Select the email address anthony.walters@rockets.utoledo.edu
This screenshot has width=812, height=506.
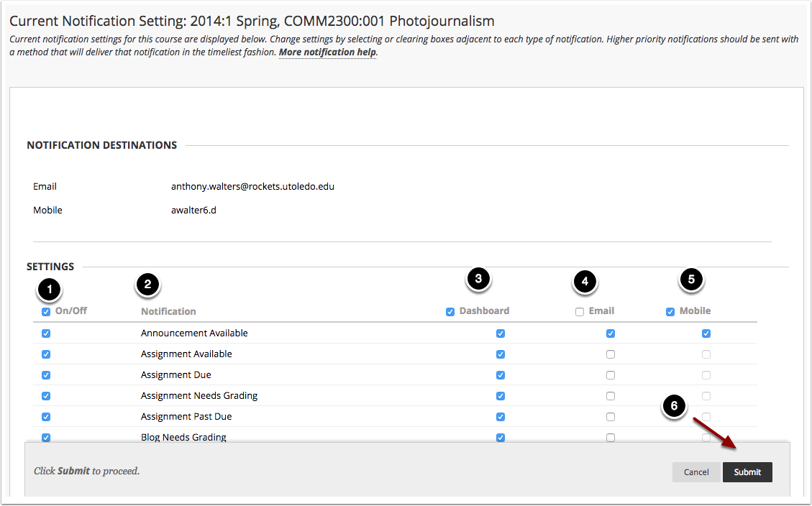(x=252, y=186)
